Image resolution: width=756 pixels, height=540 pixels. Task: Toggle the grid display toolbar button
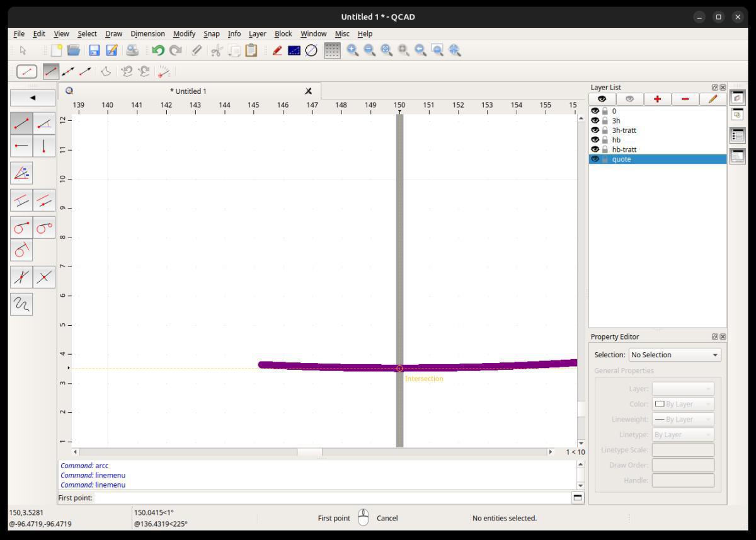(x=332, y=50)
